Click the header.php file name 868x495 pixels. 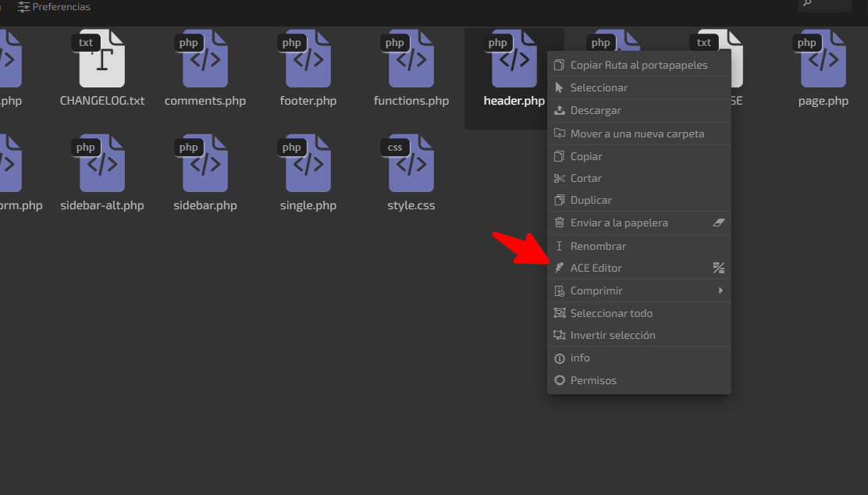(x=514, y=101)
